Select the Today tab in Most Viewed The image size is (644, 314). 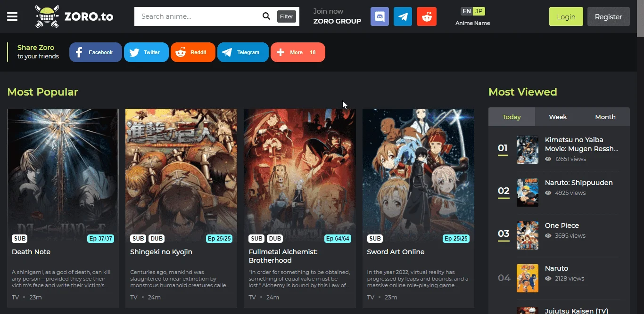click(x=512, y=117)
